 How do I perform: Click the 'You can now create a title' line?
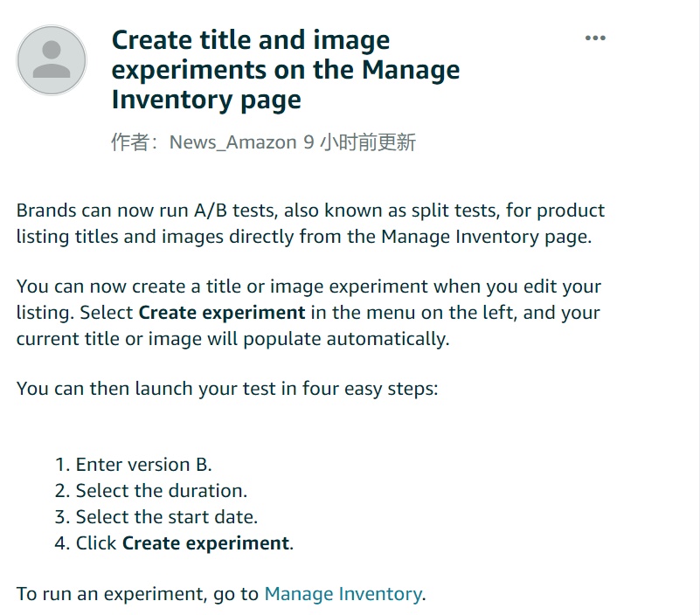[x=309, y=286]
